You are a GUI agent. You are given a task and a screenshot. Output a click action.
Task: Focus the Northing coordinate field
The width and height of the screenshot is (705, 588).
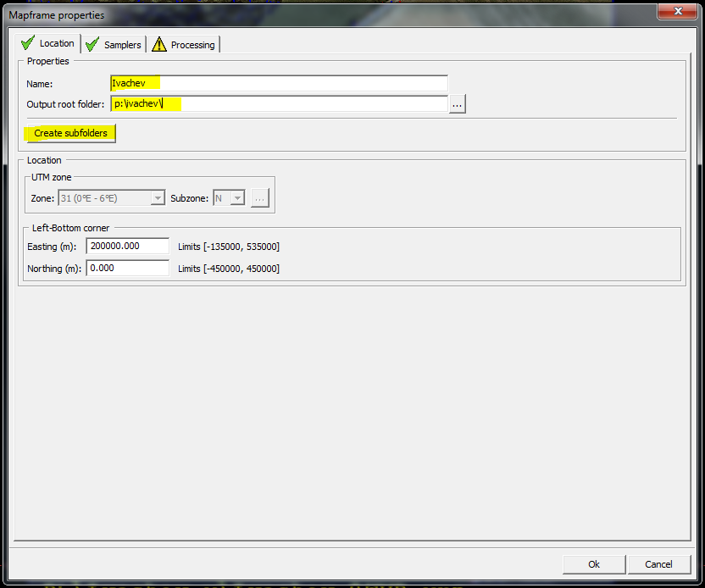(x=127, y=268)
